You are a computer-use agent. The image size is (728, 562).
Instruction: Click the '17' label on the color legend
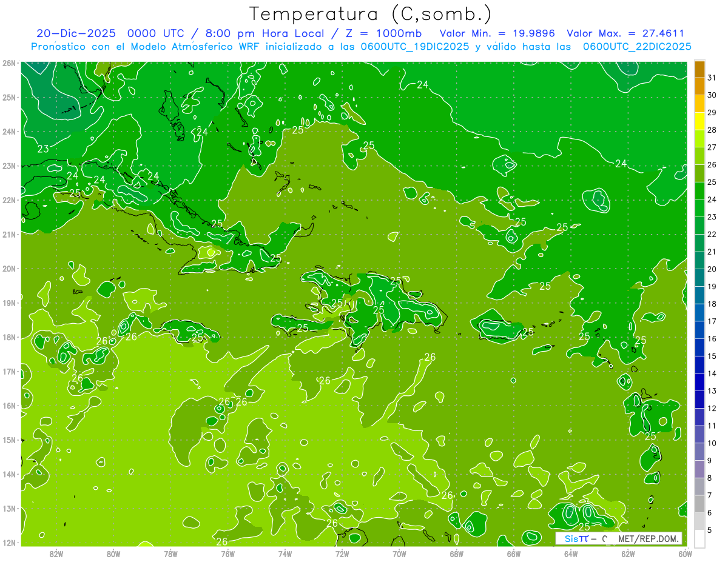pyautogui.click(x=712, y=321)
